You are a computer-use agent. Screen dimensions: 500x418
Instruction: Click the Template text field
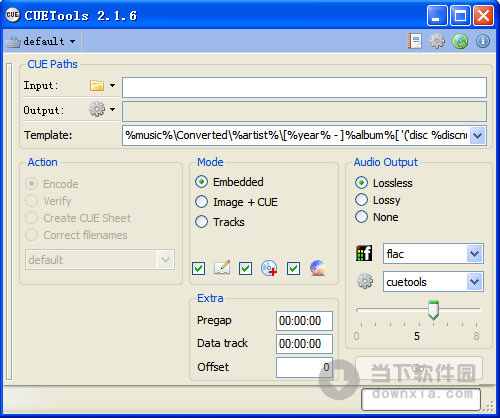(296, 135)
